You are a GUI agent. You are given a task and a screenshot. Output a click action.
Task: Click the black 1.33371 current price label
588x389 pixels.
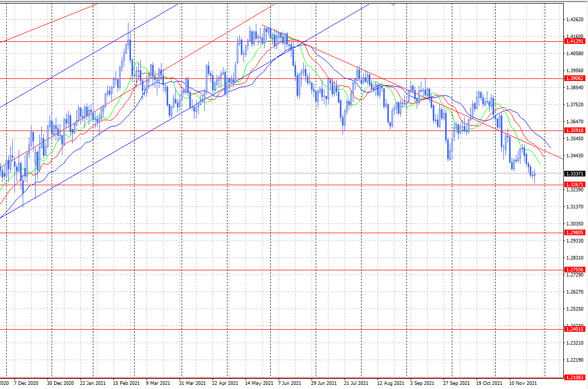(x=575, y=174)
